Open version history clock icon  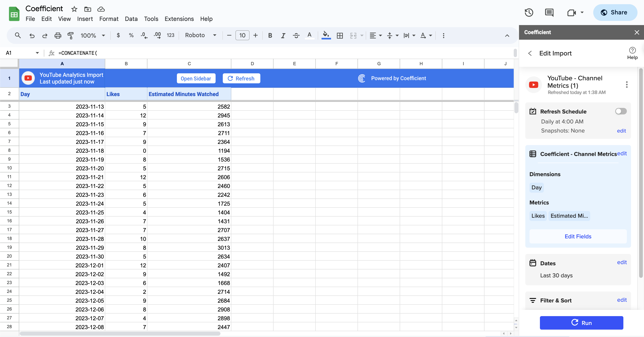pos(529,13)
